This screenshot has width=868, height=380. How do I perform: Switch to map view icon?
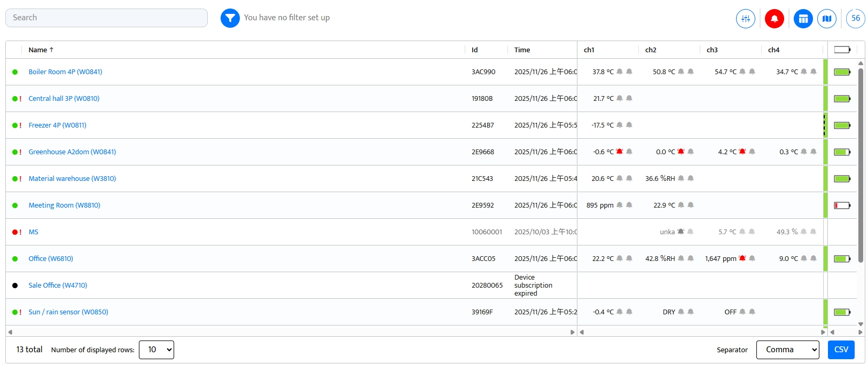click(x=827, y=19)
